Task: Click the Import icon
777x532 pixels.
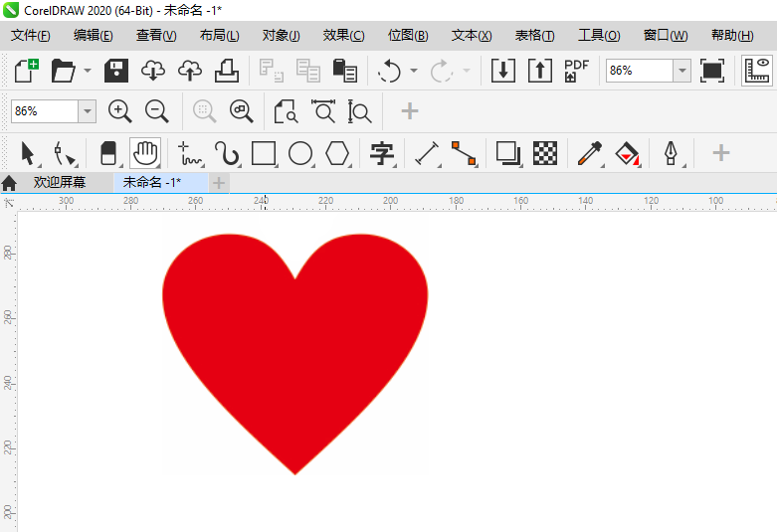Action: tap(503, 71)
